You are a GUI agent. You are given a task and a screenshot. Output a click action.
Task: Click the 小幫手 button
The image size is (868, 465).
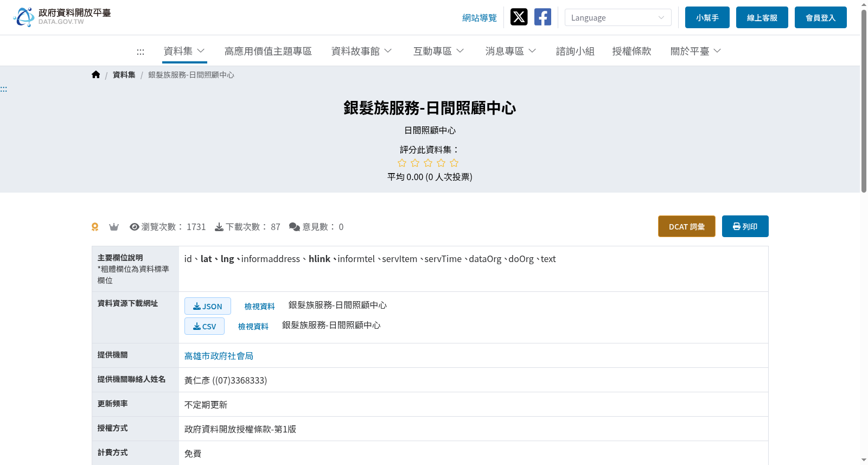[x=707, y=17]
